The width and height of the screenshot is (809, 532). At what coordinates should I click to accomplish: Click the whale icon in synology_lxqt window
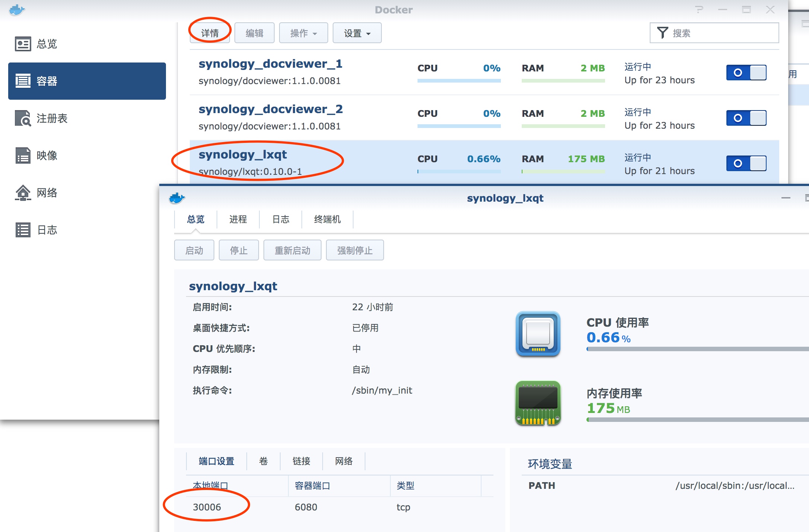coord(177,198)
